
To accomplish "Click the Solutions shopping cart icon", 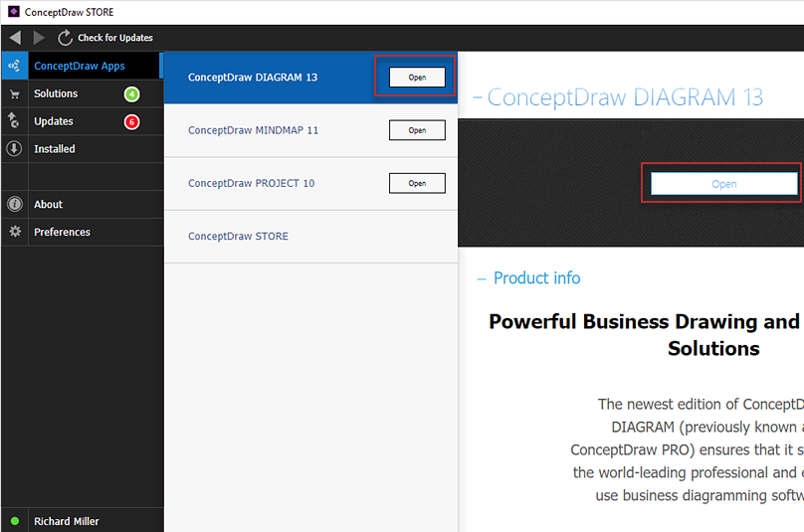I will [14, 93].
